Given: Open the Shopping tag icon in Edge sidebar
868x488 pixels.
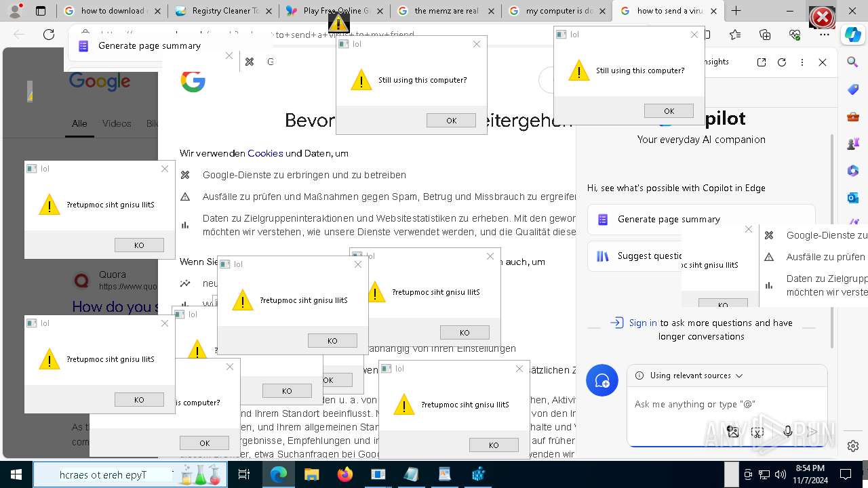Looking at the screenshot, I should (x=853, y=89).
